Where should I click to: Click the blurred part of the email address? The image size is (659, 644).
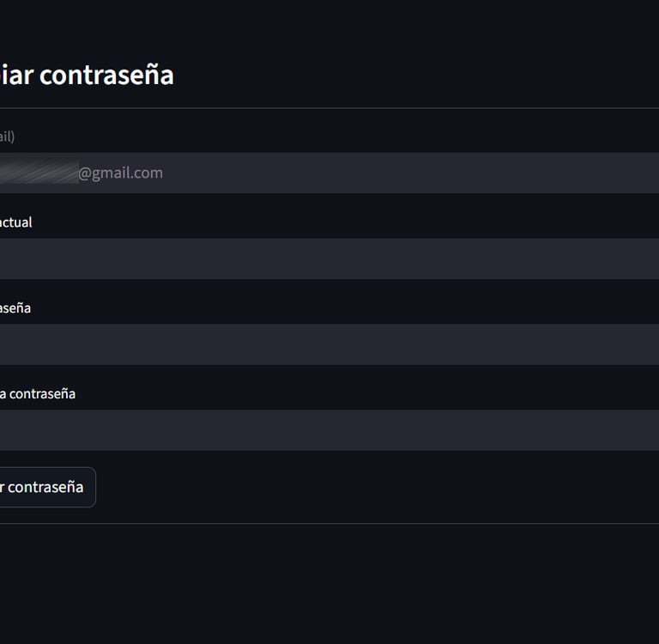tap(39, 173)
